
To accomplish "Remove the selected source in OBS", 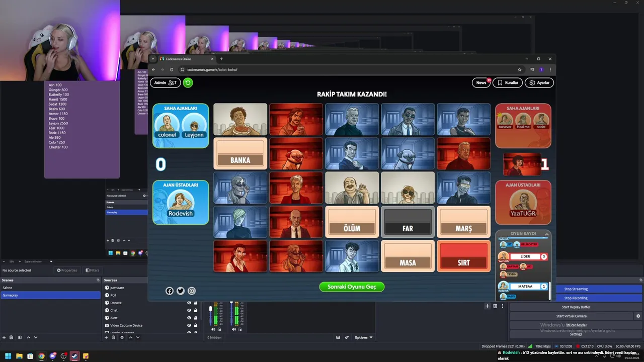I will tap(114, 337).
